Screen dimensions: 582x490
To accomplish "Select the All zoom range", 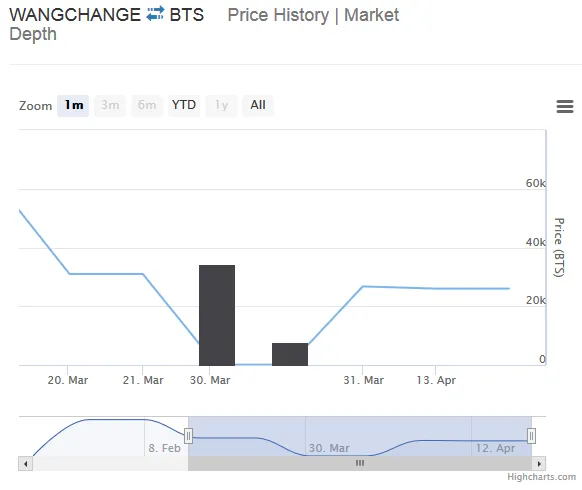I will 258,106.
